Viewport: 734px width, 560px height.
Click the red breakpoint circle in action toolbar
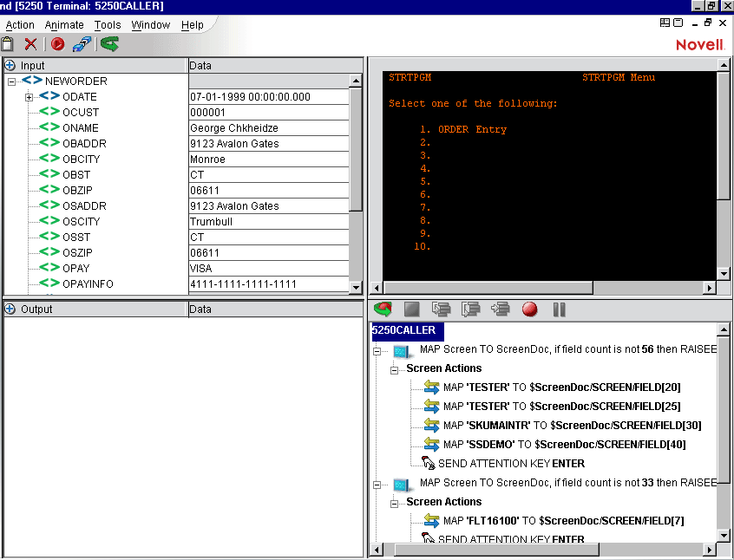tap(529, 309)
